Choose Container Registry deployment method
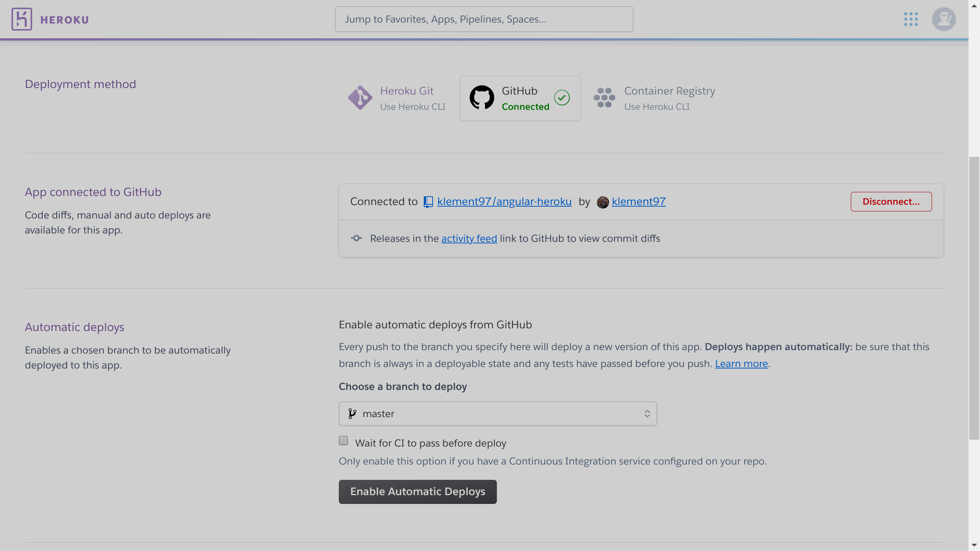Screen dimensions: 980x551 click(x=655, y=98)
